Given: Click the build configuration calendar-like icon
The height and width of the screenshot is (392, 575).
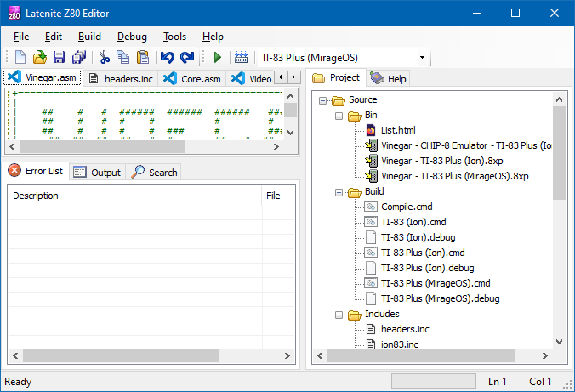Looking at the screenshot, I should coord(241,58).
